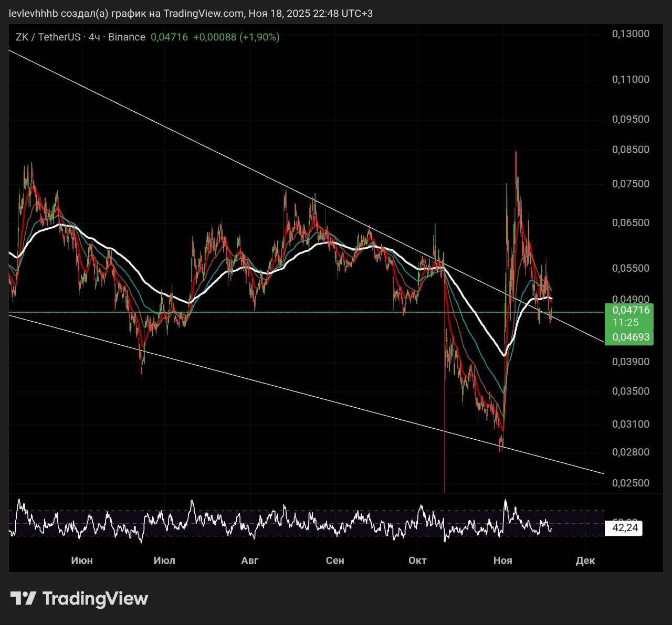Click the chart author caption at top

[x=191, y=13]
